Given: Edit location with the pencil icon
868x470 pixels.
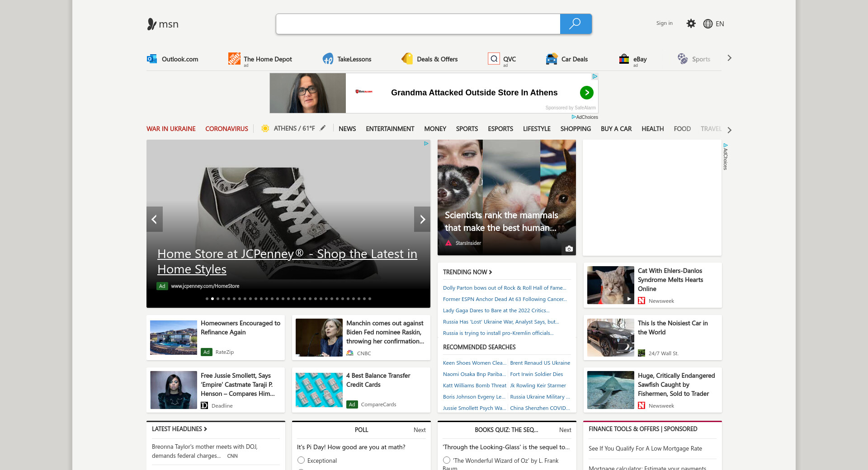Looking at the screenshot, I should coord(323,128).
